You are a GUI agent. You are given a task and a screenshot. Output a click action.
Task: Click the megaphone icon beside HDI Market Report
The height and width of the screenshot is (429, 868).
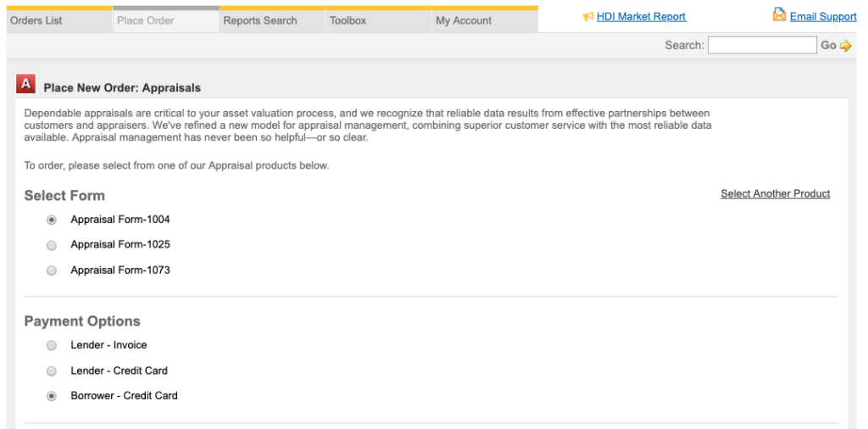click(x=588, y=17)
